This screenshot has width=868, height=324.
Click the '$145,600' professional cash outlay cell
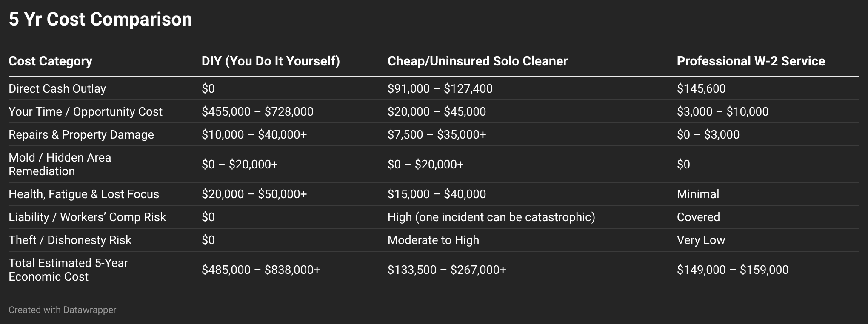click(701, 88)
